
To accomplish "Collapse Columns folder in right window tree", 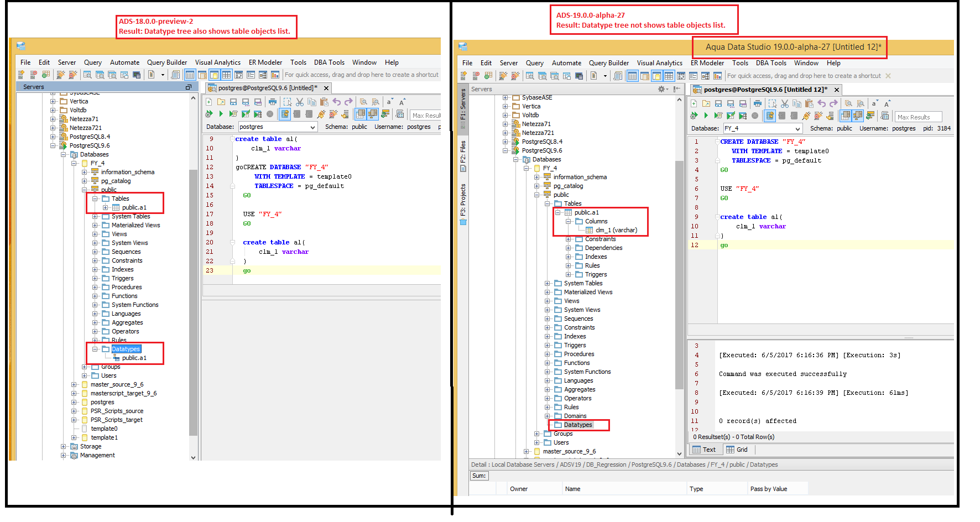I will pos(569,221).
